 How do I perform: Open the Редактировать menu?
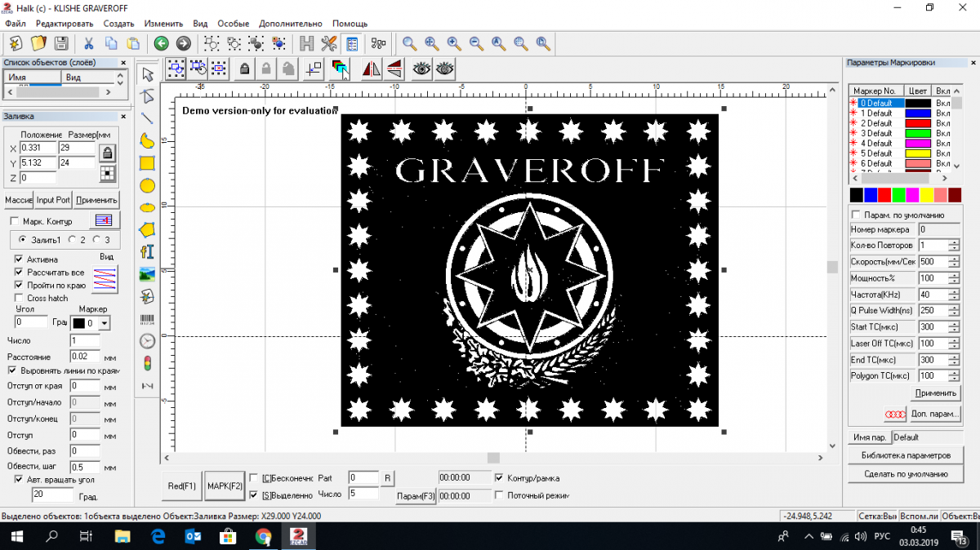65,24
